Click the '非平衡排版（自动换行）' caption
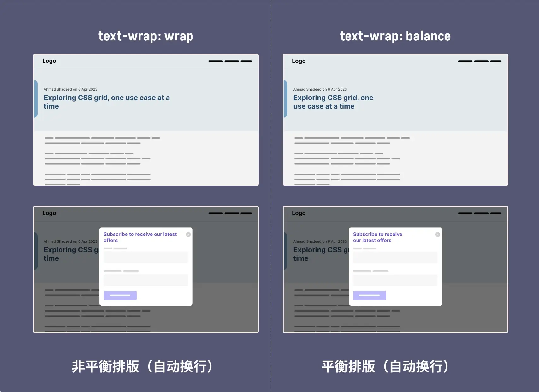The width and height of the screenshot is (539, 392). coord(143,366)
